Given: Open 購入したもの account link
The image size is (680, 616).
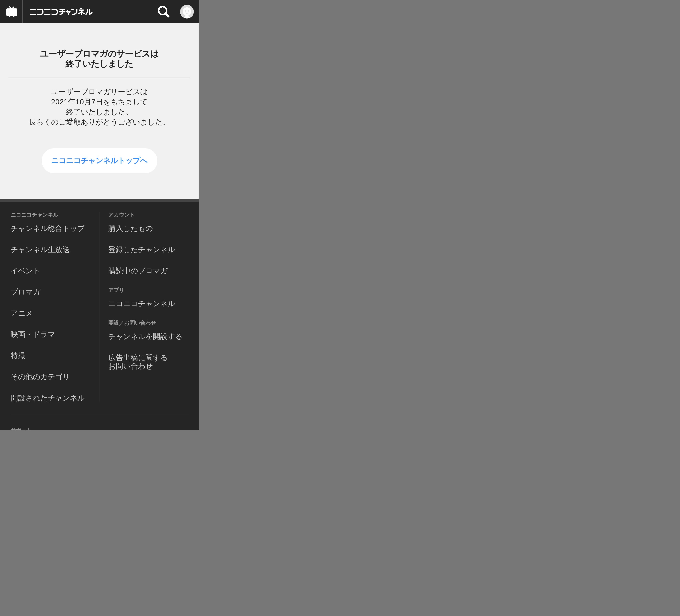Looking at the screenshot, I should pyautogui.click(x=130, y=228).
